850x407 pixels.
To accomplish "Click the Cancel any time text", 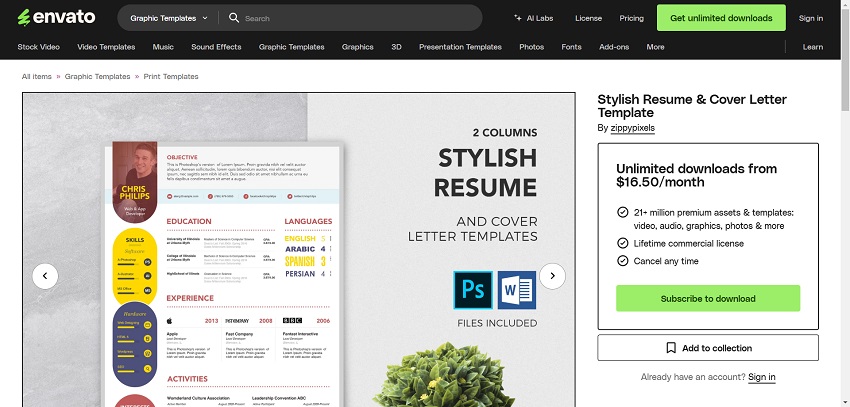I will [x=666, y=261].
